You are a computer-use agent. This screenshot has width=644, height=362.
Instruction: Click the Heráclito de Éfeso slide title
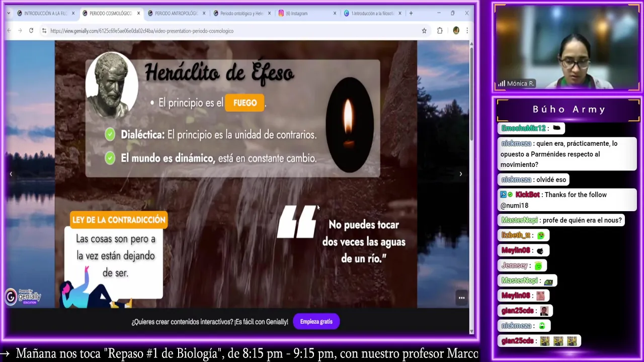[219, 73]
